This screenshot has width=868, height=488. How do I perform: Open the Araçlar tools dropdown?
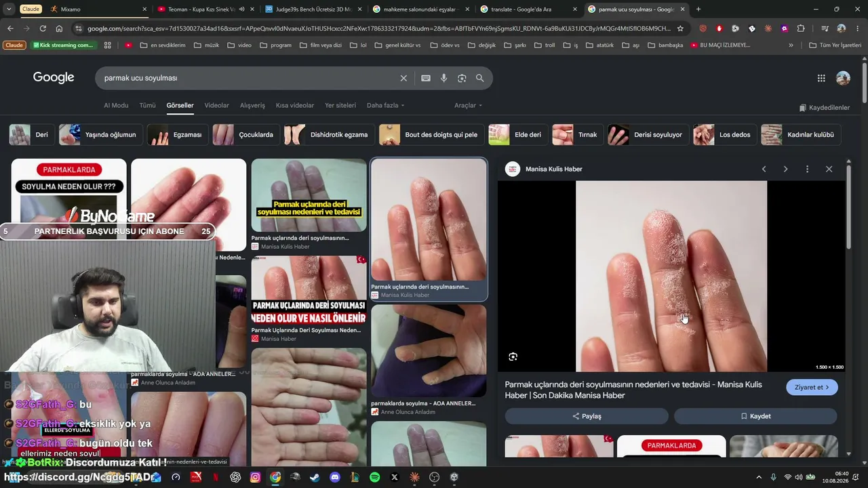[x=468, y=106]
